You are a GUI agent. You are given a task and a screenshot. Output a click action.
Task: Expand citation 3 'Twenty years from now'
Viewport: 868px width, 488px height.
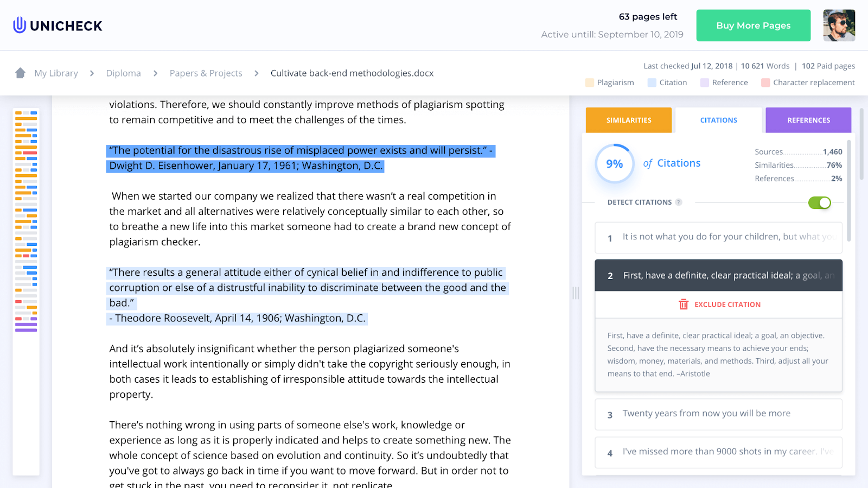point(718,414)
